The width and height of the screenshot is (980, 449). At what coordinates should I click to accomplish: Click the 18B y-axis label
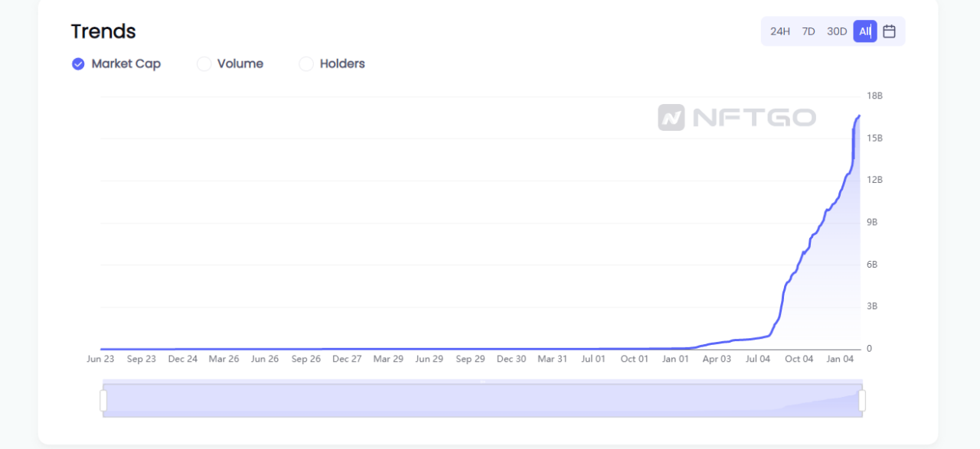point(874,96)
